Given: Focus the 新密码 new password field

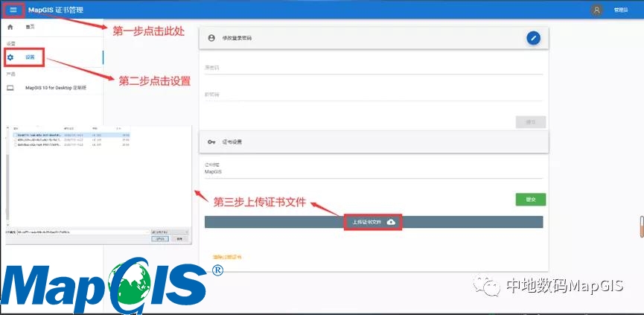Looking at the screenshot, I should tap(374, 95).
